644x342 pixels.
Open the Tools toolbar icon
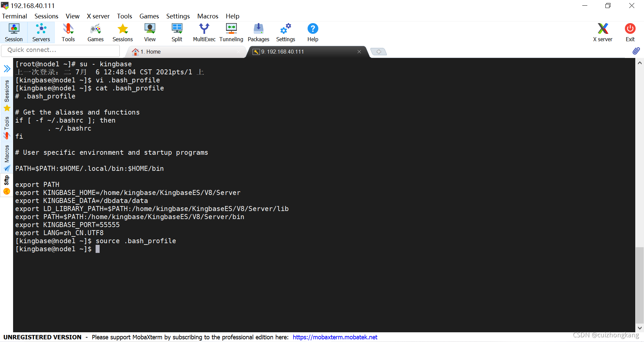click(x=68, y=32)
